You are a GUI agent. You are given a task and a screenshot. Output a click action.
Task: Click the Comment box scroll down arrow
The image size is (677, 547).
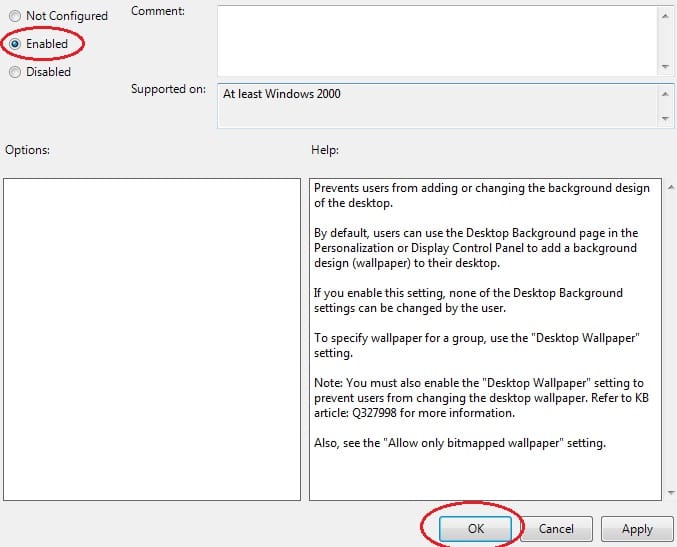(x=665, y=66)
